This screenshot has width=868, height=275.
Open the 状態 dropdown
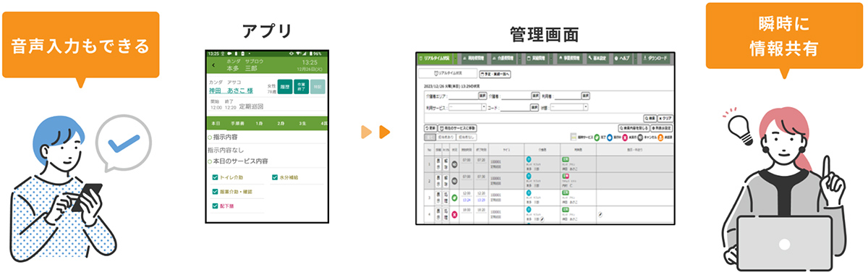(x=569, y=107)
